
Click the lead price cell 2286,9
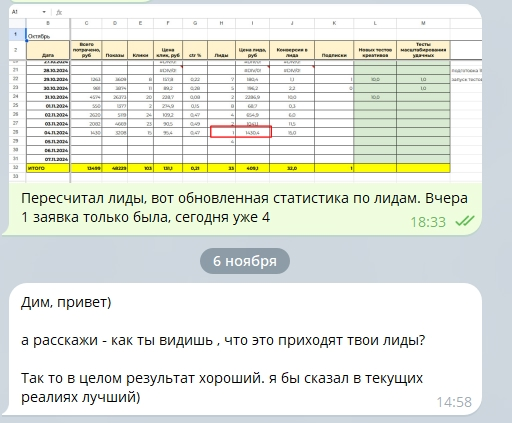coord(252,97)
